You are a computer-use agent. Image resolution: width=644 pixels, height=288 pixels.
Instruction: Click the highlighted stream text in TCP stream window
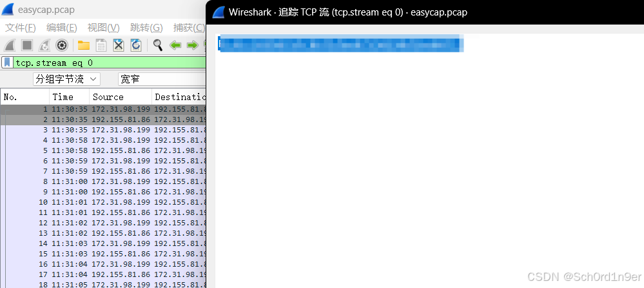pos(341,43)
